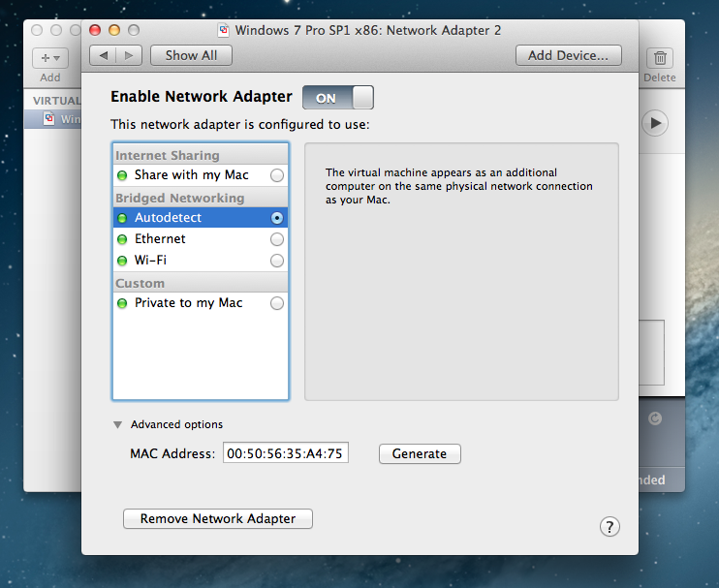This screenshot has width=719, height=588.
Task: Collapse the Advanced options disclosure triangle
Action: pos(117,424)
